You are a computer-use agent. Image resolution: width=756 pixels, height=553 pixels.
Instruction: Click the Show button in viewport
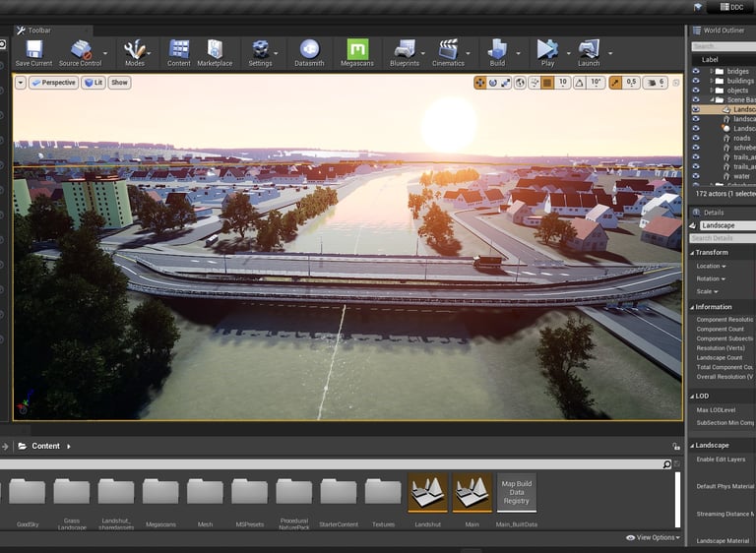click(x=119, y=83)
